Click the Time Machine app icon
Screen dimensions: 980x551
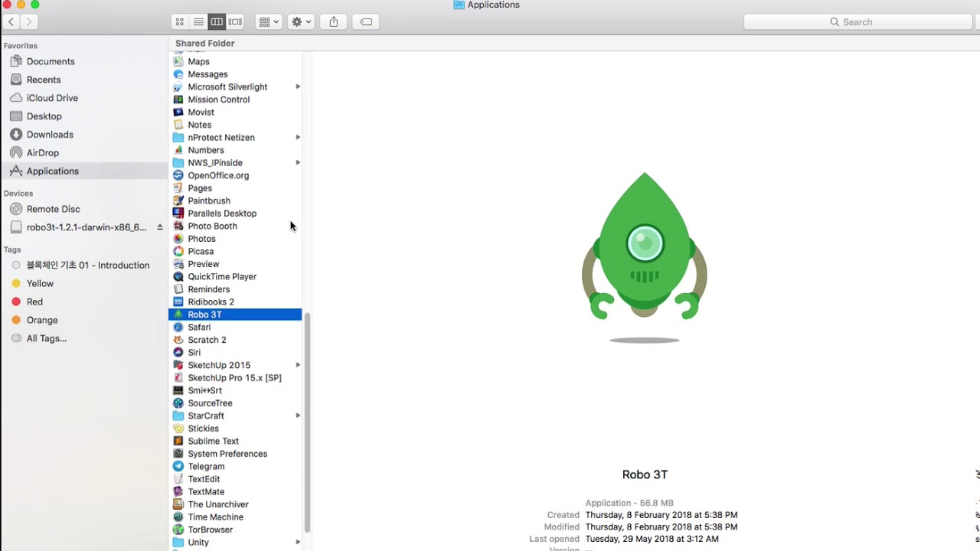pos(178,517)
